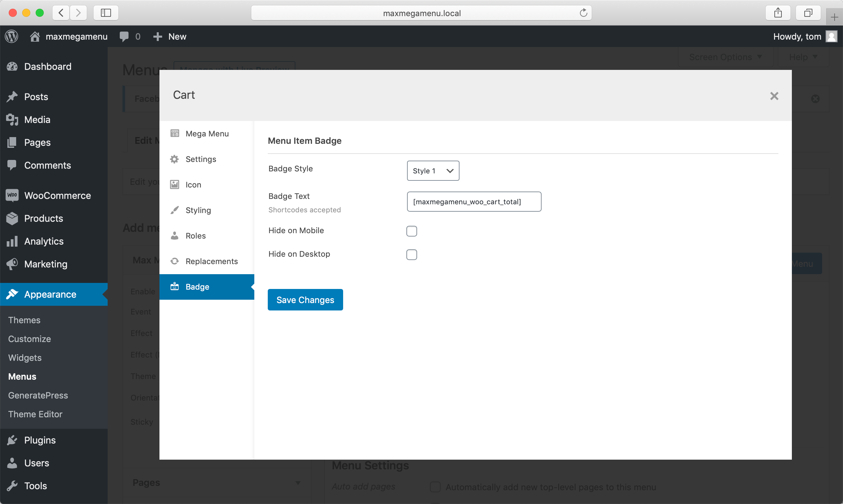Open the WooCommerce menu icon
Viewport: 843px width, 504px height.
(12, 196)
